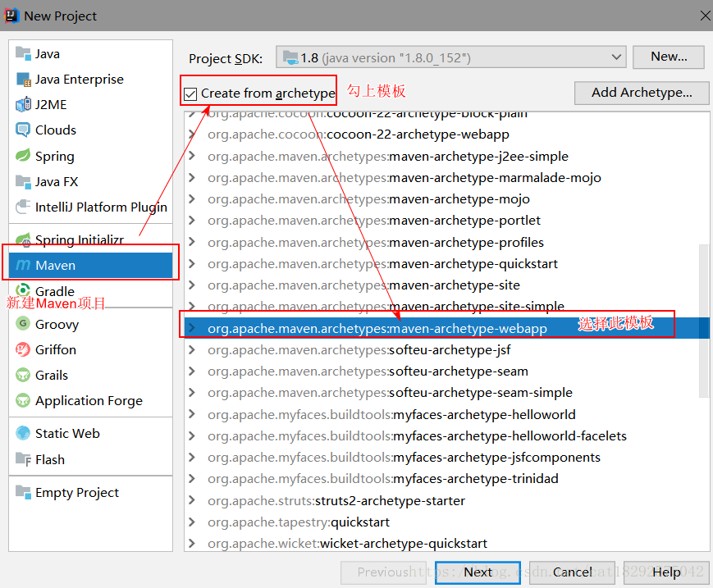Click the IntelliJ IDEA logo in title bar
Image resolution: width=713 pixels, height=588 pixels.
point(11,16)
